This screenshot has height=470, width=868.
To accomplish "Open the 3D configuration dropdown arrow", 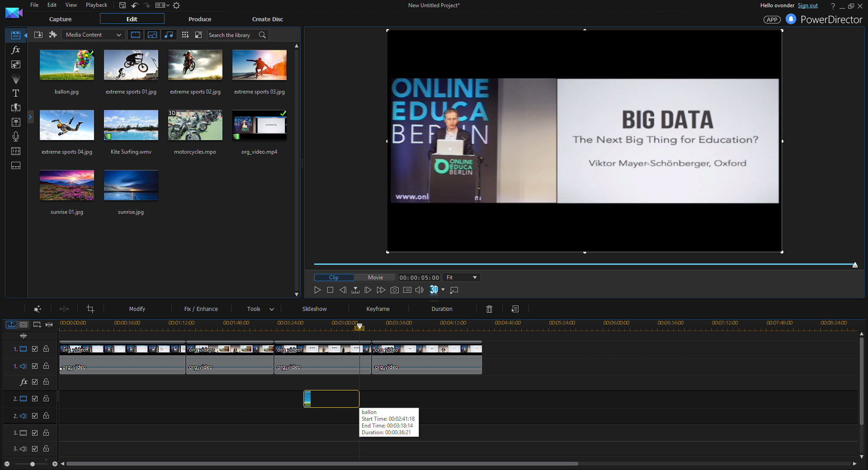I will [443, 290].
